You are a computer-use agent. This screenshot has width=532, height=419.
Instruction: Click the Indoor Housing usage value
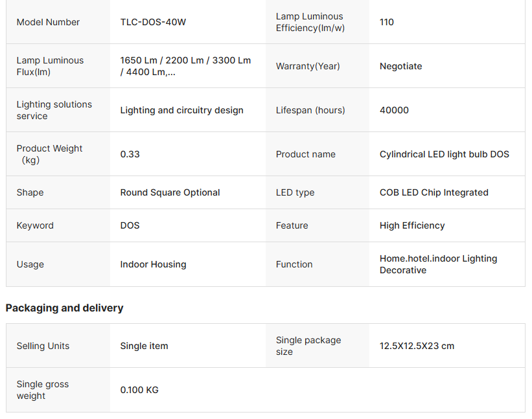(x=153, y=264)
